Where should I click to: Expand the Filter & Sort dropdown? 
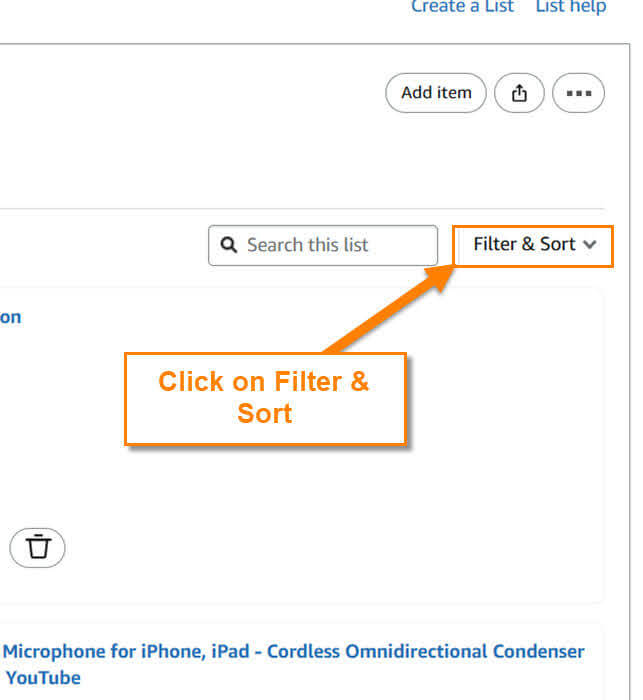coord(533,246)
